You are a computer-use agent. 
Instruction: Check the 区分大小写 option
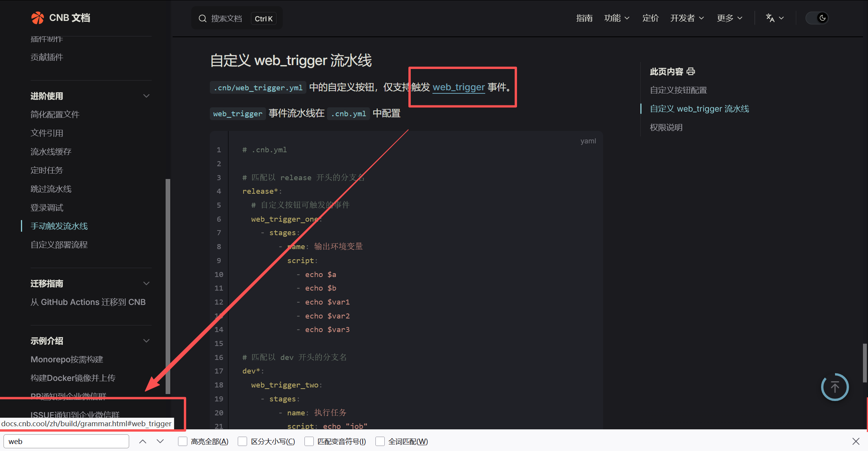point(242,441)
